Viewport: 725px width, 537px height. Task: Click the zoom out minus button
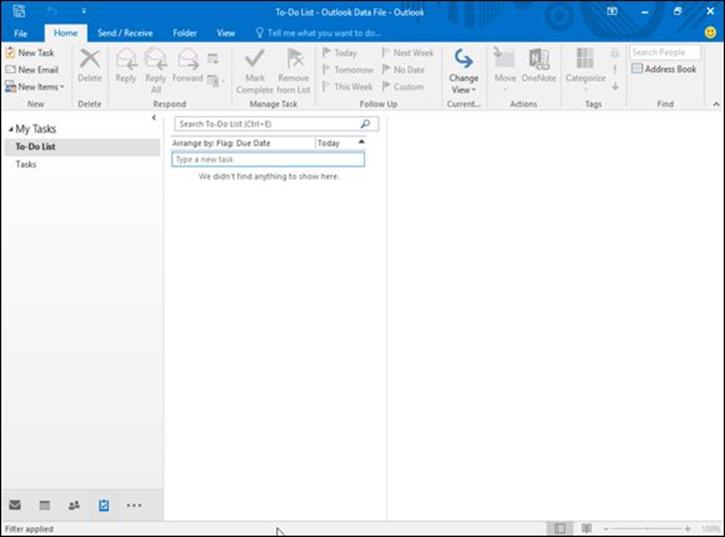coord(606,529)
